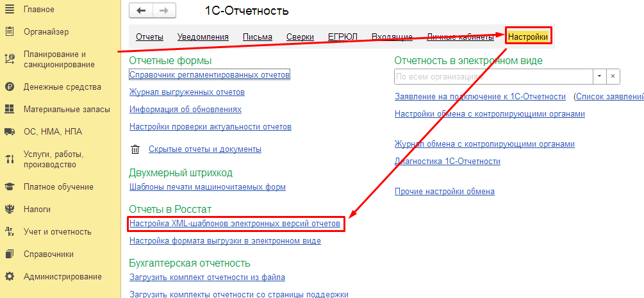
Task: Open Прочие настройки обмена link
Action: 445,192
